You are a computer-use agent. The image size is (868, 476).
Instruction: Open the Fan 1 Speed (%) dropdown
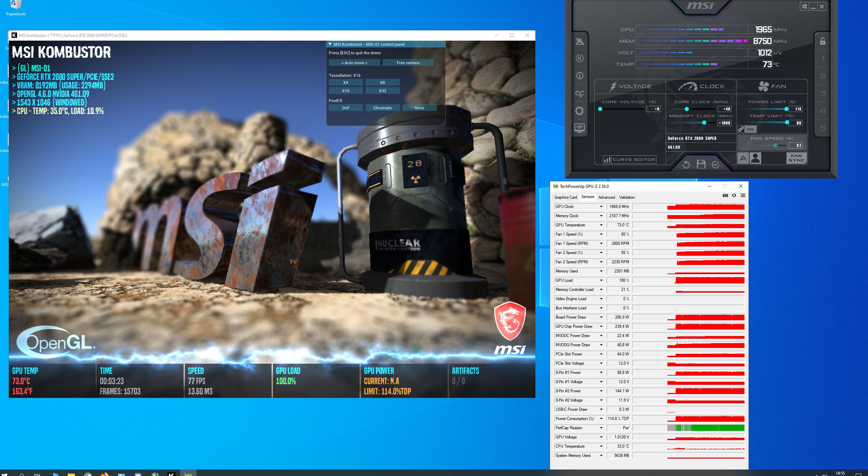tap(601, 234)
